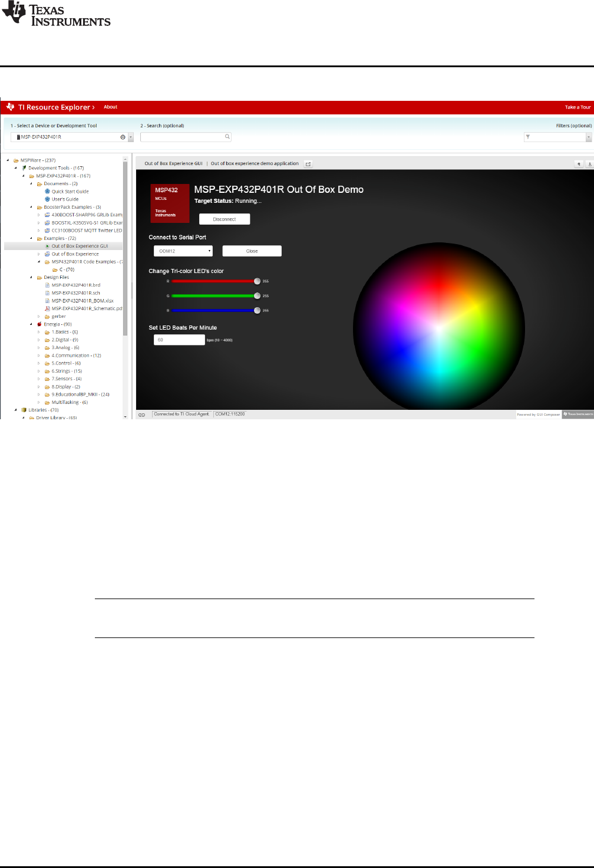Open the Quick Start Guide item

70,192
